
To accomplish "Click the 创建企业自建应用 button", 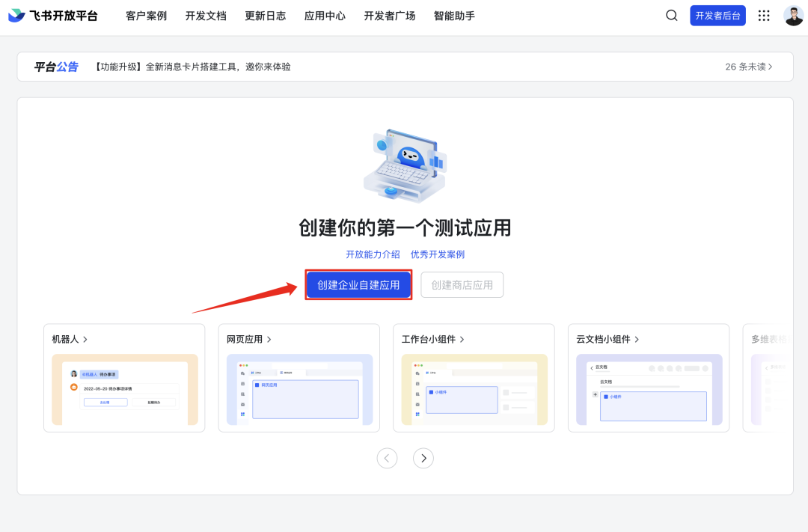I will [358, 284].
